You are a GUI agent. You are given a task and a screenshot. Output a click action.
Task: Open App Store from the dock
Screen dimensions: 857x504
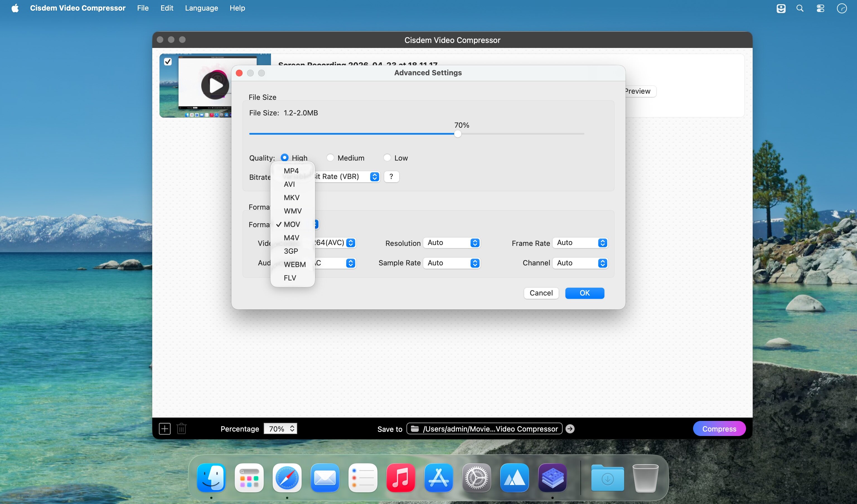[x=439, y=478]
